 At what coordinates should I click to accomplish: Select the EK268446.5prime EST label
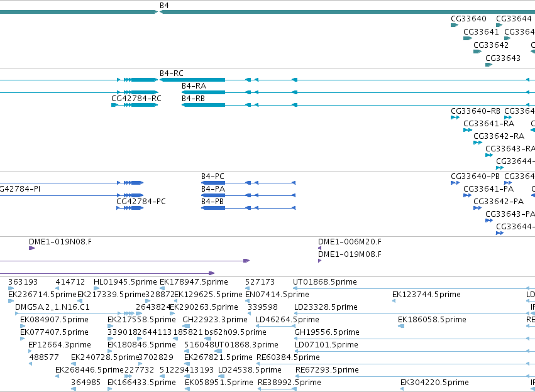pos(89,371)
